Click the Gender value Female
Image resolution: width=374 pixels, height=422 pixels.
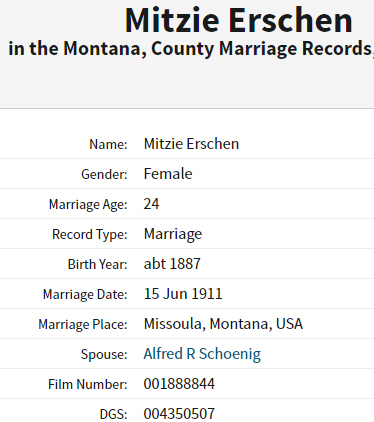click(168, 174)
